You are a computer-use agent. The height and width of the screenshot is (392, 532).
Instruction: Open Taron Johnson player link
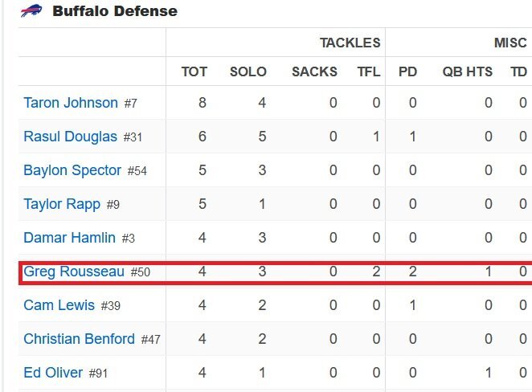71,103
